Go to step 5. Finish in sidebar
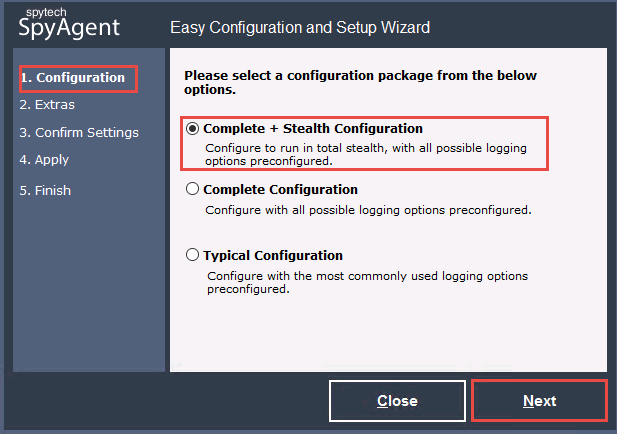The width and height of the screenshot is (617, 435). tap(45, 191)
